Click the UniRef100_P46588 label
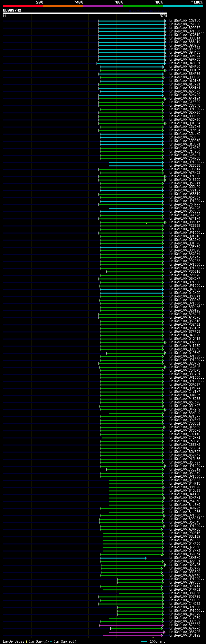The width and height of the screenshot is (206, 644). pos(185,399)
